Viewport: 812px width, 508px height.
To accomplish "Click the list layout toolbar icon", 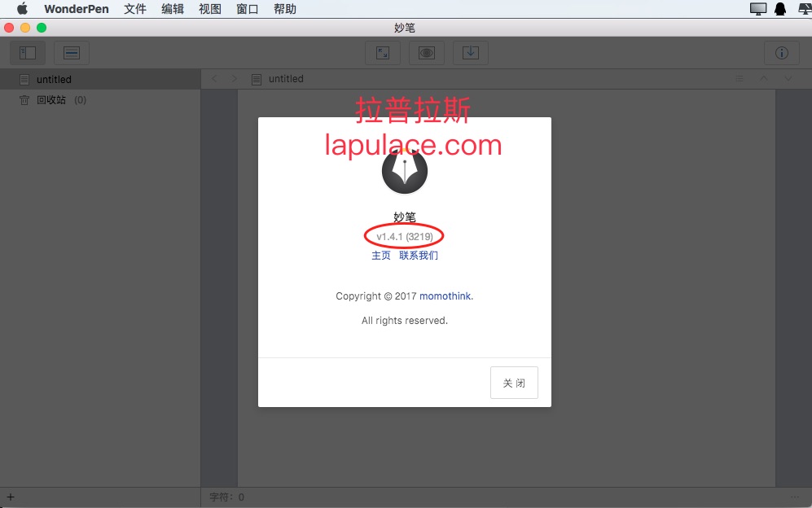I will point(72,53).
